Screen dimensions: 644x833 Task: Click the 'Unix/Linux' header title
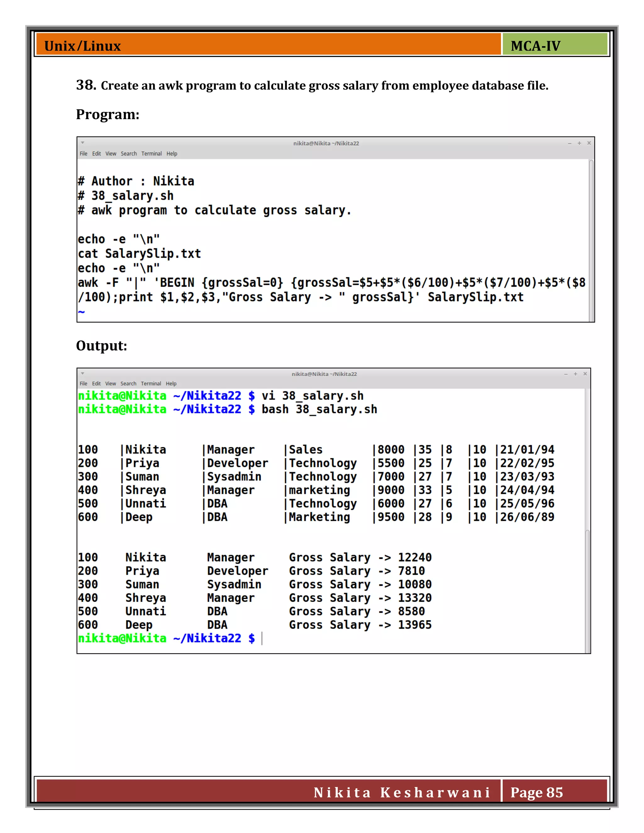point(82,46)
